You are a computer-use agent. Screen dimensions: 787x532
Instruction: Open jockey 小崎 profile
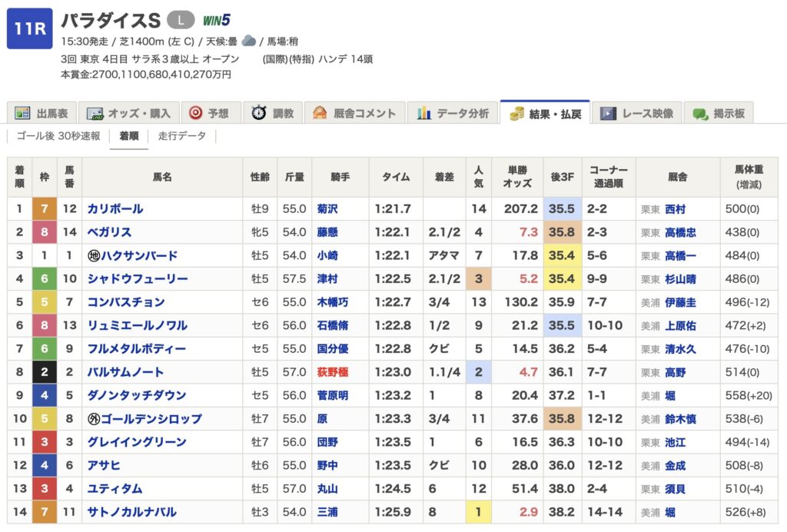point(327,255)
